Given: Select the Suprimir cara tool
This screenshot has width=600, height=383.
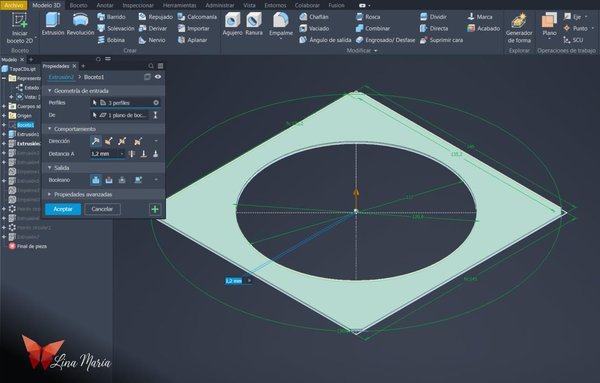Looking at the screenshot, I should tap(442, 40).
